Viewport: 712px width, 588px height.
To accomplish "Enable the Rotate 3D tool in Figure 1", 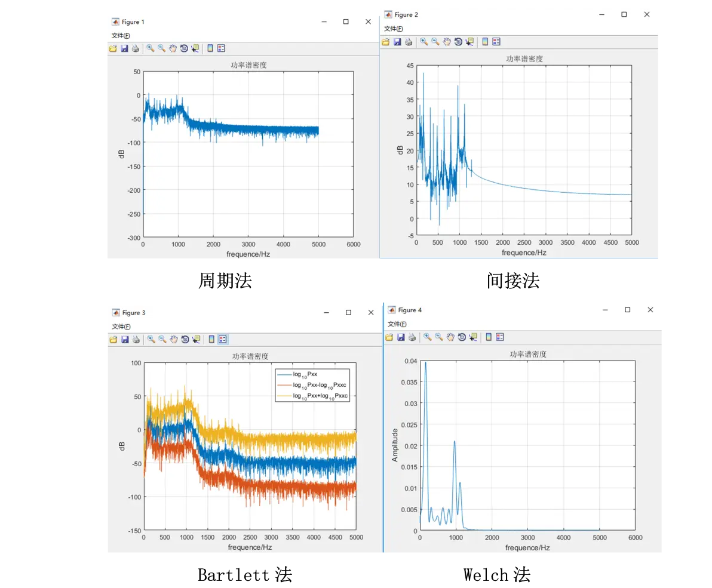I will (x=184, y=48).
